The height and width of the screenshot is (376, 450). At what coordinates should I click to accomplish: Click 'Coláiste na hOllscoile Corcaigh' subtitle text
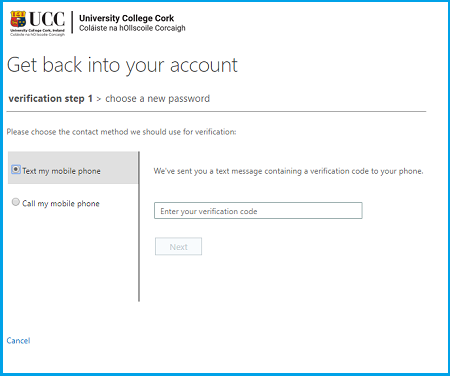[132, 28]
